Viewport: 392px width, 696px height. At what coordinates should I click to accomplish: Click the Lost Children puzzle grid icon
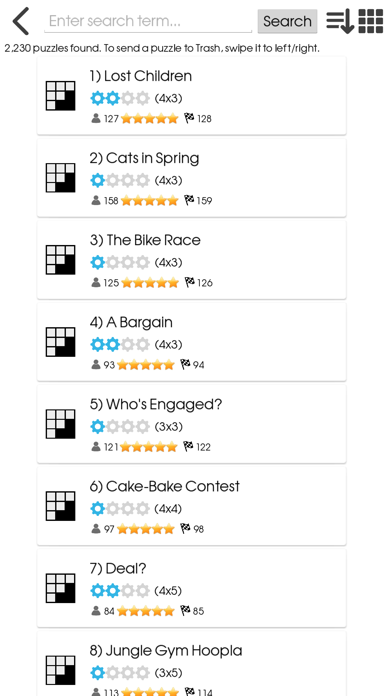click(x=60, y=95)
